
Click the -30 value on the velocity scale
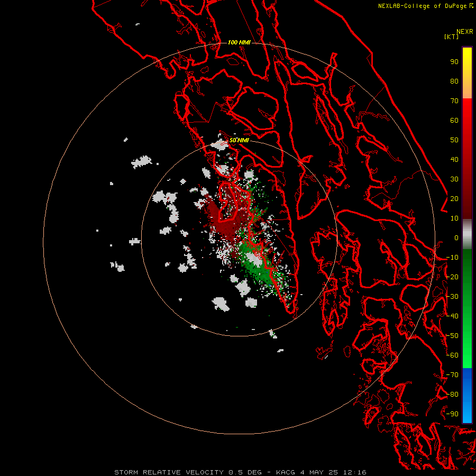pos(452,297)
